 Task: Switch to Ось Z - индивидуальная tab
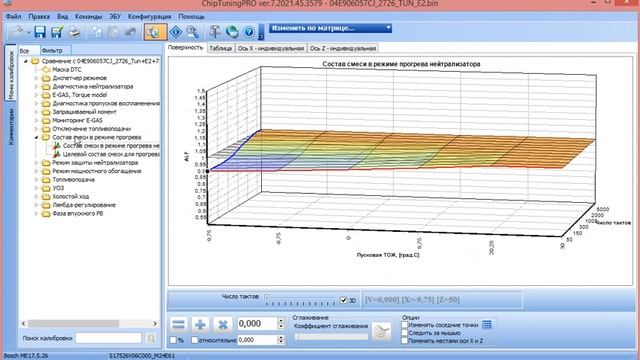coord(343,48)
